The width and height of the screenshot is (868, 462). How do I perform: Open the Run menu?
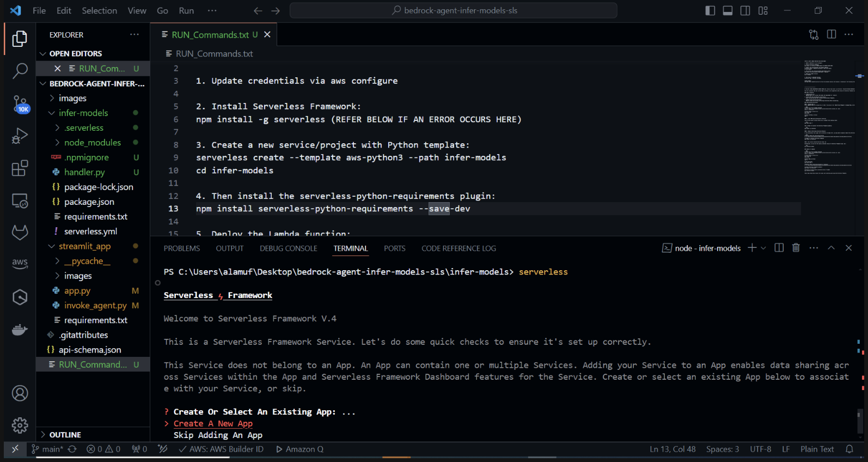pyautogui.click(x=186, y=10)
